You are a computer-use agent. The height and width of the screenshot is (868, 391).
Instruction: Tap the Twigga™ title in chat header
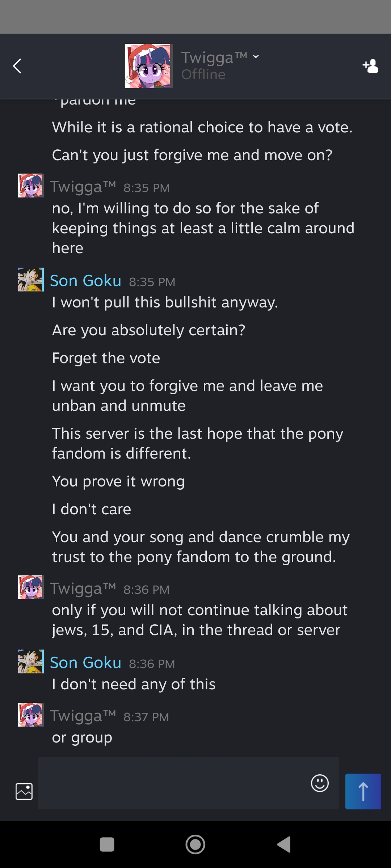coord(214,58)
